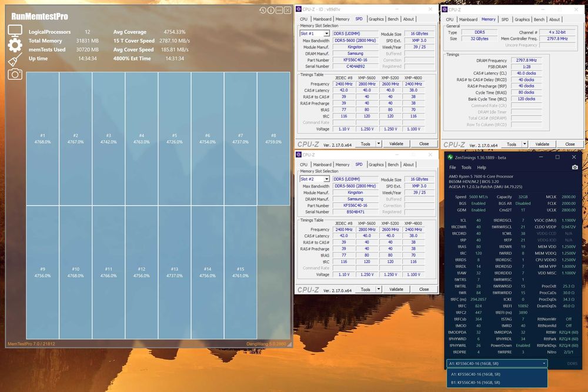Expand Tools arrow in CPU-Z Slot #1 window
Screen dimensions: 588x392
378,143
